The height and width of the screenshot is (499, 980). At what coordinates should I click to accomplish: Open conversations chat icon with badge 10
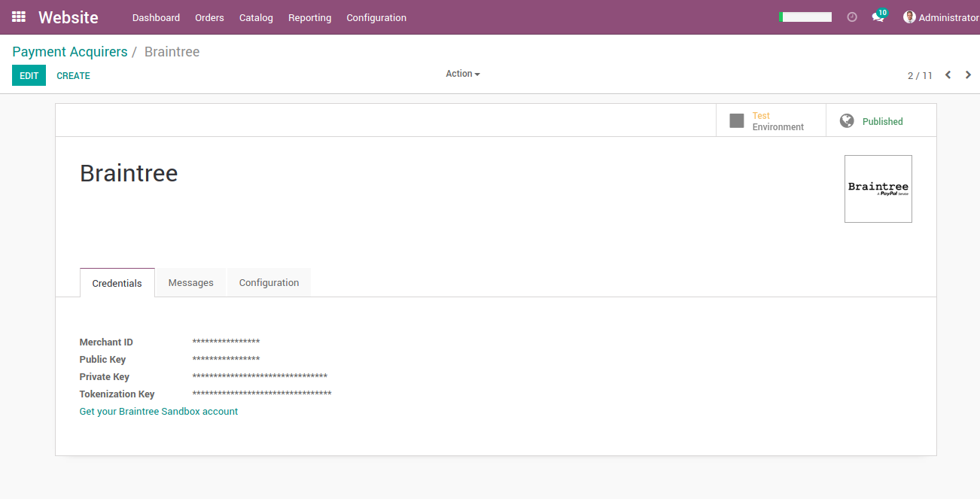[878, 17]
